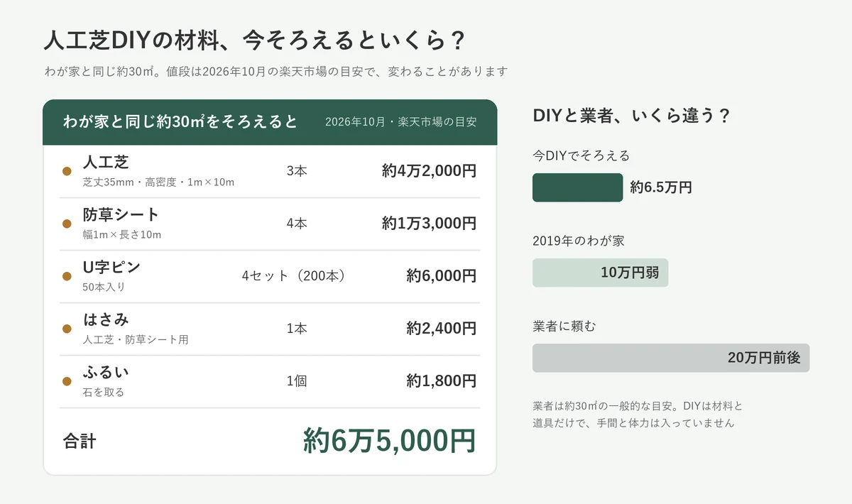Viewport: 852px width, 504px height.
Task: Click the brown bullet beside 人工芝
Action: tap(67, 171)
